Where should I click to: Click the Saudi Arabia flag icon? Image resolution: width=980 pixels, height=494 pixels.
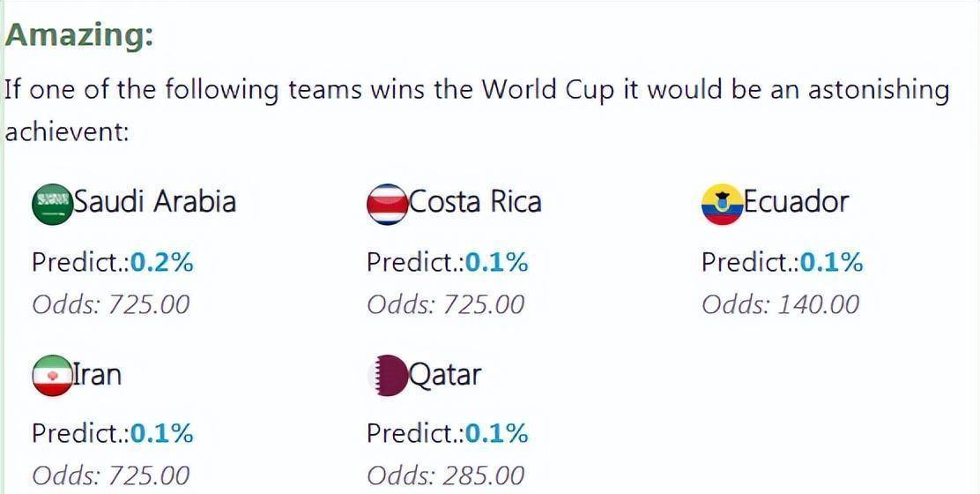point(53,204)
